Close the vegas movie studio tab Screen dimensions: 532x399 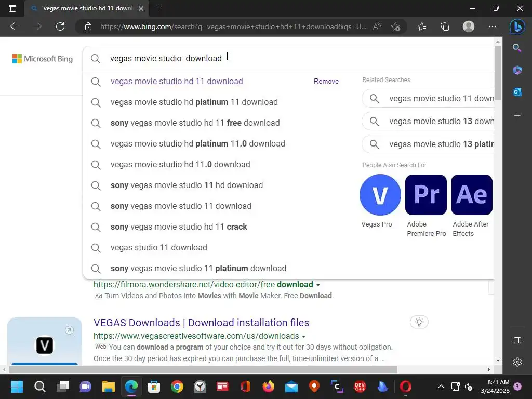141,8
